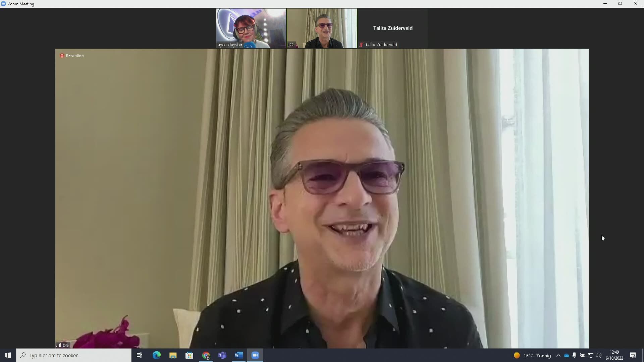This screenshot has height=362, width=644.
Task: Click the Windows Start button
Action: click(8, 355)
